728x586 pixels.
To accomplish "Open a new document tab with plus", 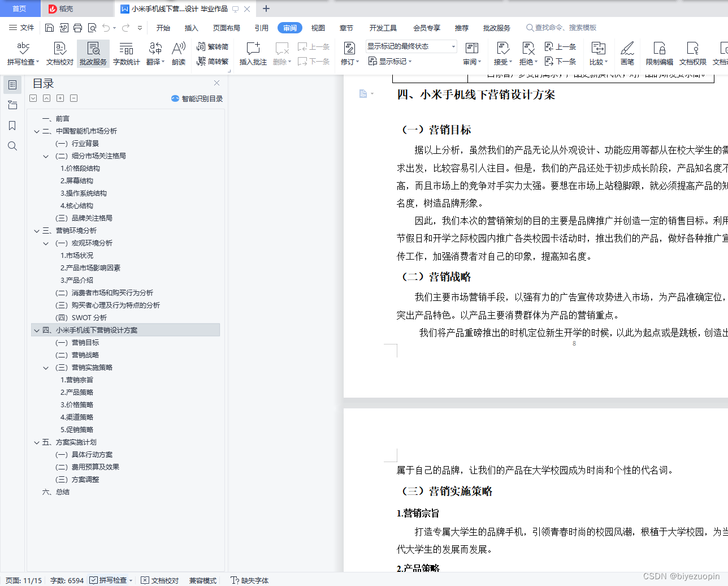I will pyautogui.click(x=266, y=8).
